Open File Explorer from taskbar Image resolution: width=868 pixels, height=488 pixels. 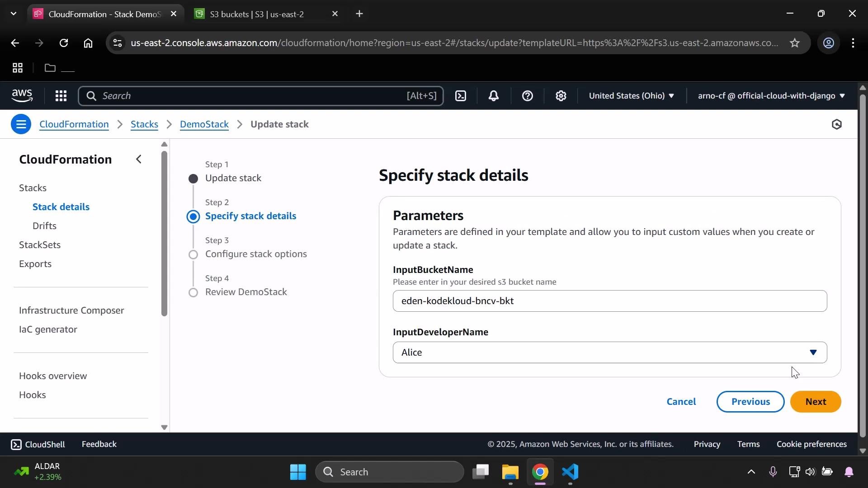[x=510, y=472]
